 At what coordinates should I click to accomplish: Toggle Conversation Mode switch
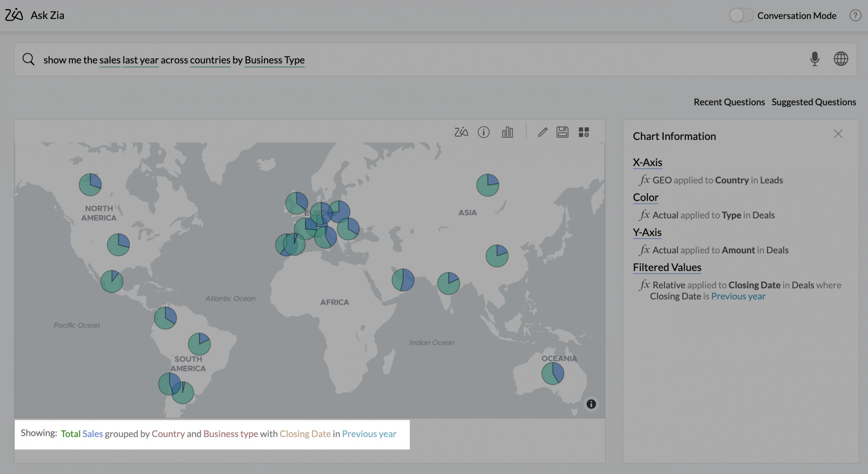click(x=741, y=16)
